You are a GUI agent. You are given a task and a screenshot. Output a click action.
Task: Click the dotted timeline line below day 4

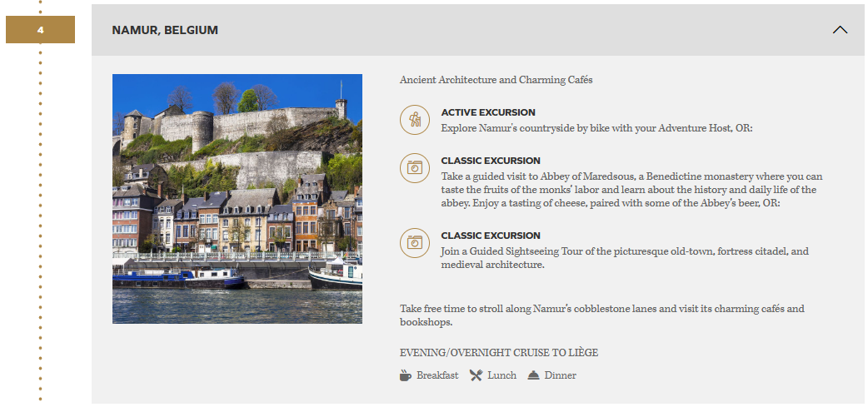click(40, 208)
